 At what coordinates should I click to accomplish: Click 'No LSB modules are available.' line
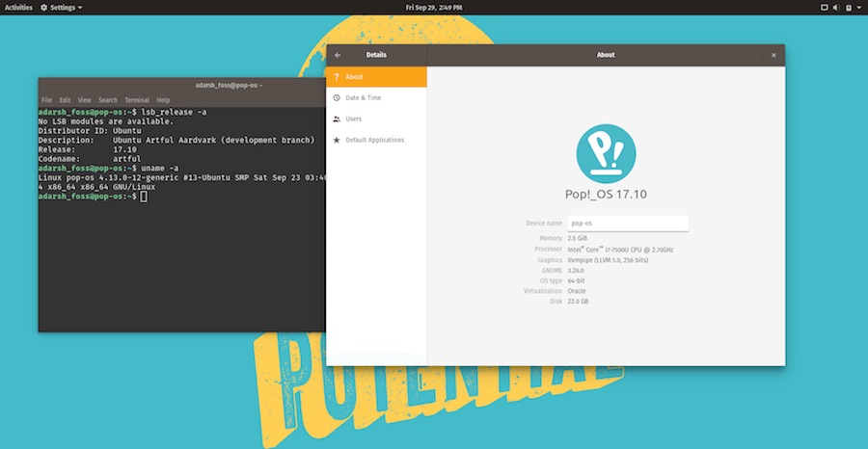(x=106, y=121)
